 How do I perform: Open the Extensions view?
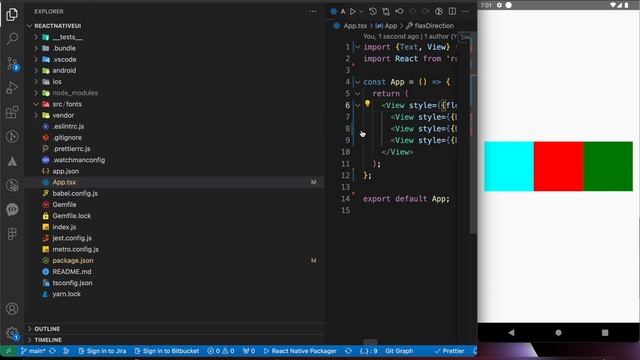click(x=12, y=112)
